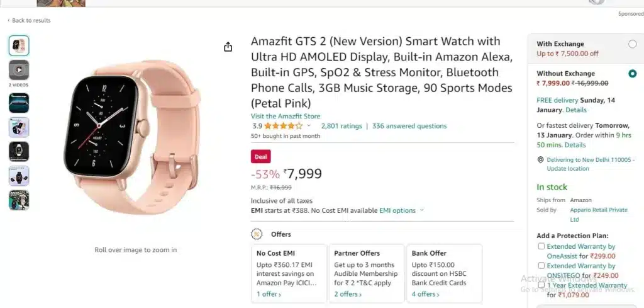Click the Offers percent badge icon
This screenshot has height=308, width=644.
tap(257, 234)
